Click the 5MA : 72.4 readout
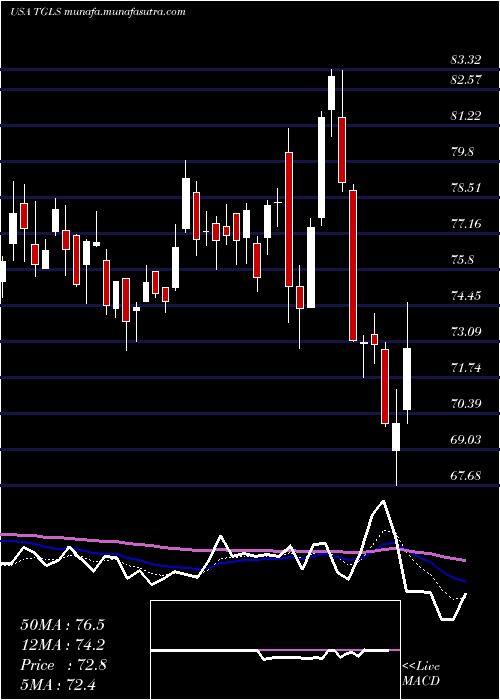The height and width of the screenshot is (700, 500). click(x=59, y=685)
